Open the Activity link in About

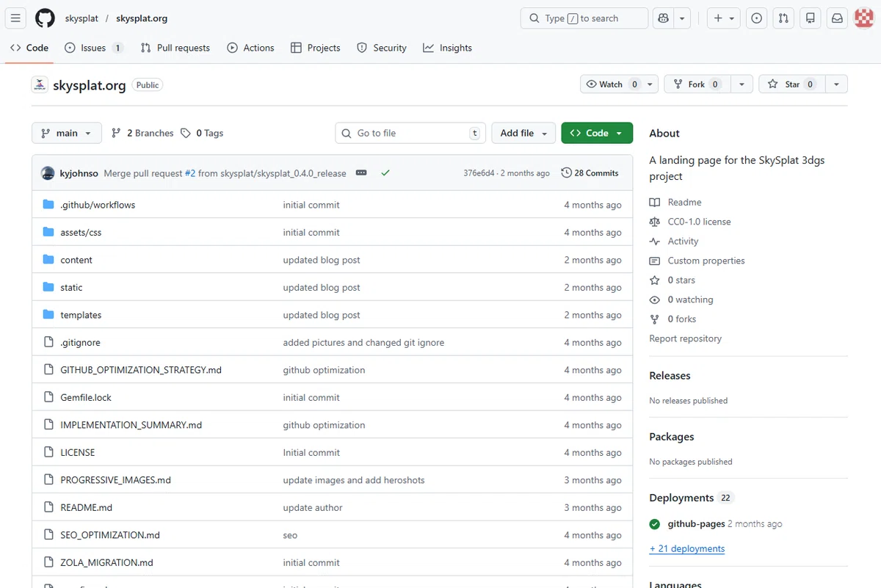(683, 241)
